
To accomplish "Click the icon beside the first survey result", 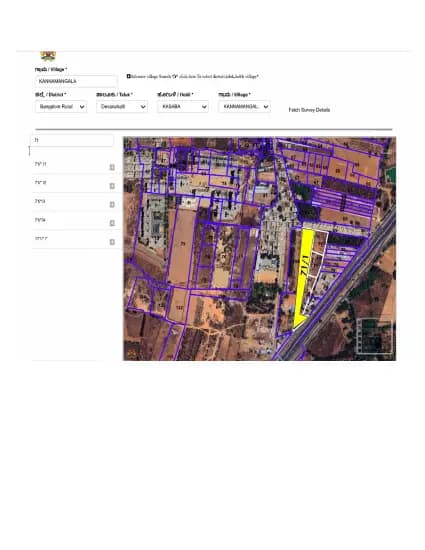I will pyautogui.click(x=112, y=167).
